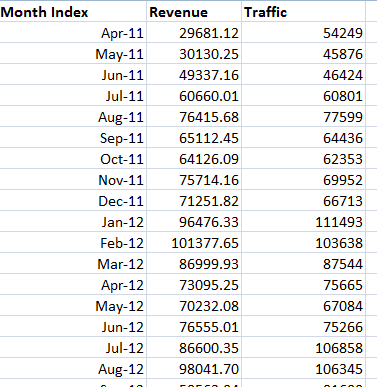The height and width of the screenshot is (387, 377).
Task: Click the Aug-11 month cell
Action: click(73, 117)
